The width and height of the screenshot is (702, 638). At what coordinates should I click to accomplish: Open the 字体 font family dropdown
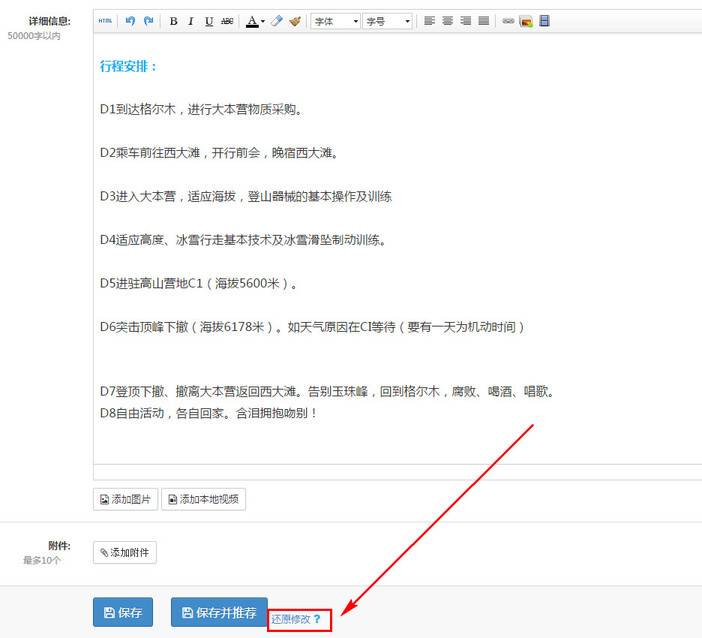pos(336,21)
